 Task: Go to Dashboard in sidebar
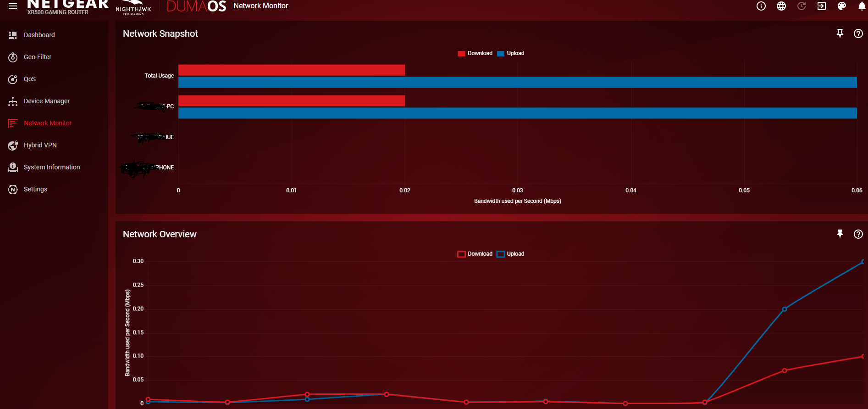coord(39,35)
